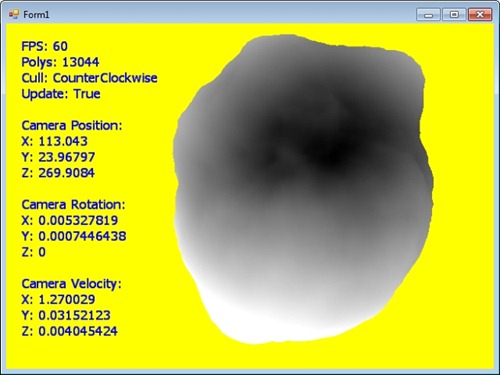Click the 'Update: True' text
The height and width of the screenshot is (375, 500).
61,94
